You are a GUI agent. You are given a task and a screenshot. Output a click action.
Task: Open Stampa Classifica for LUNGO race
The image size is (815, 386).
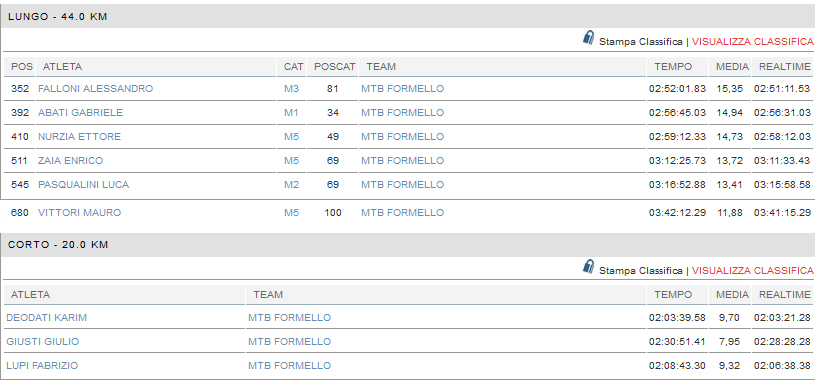click(x=640, y=42)
